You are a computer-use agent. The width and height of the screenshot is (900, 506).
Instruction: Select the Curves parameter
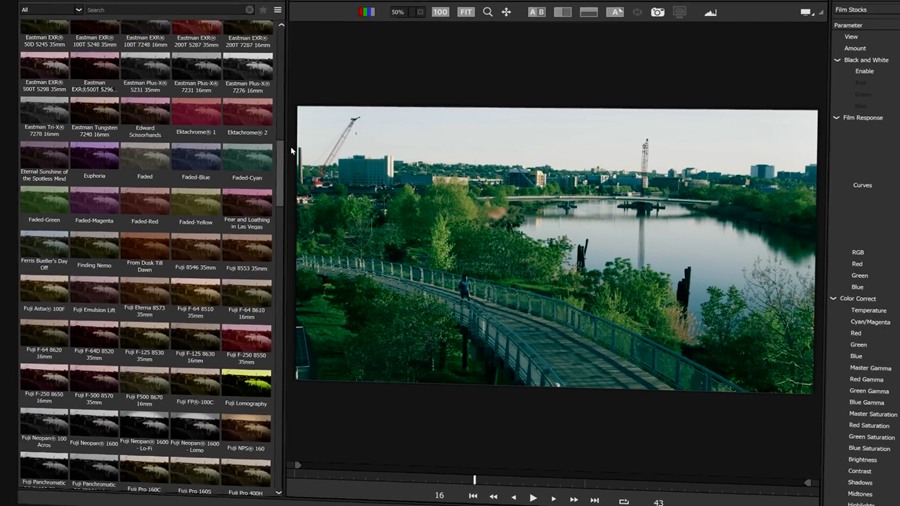click(862, 185)
